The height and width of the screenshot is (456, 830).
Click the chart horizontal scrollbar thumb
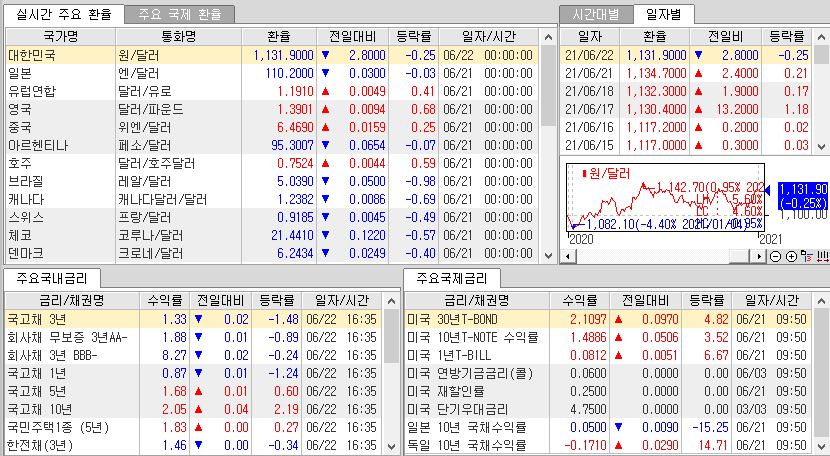pos(741,257)
